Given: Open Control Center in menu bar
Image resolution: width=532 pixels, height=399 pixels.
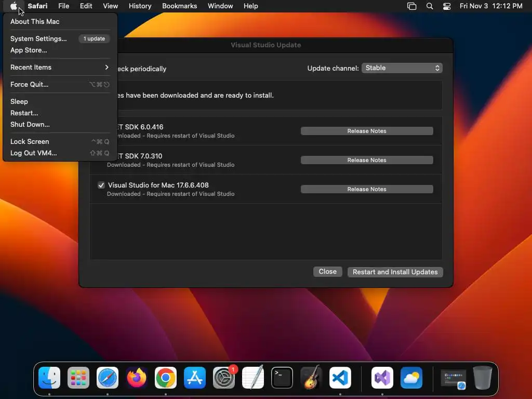Looking at the screenshot, I should click(447, 6).
